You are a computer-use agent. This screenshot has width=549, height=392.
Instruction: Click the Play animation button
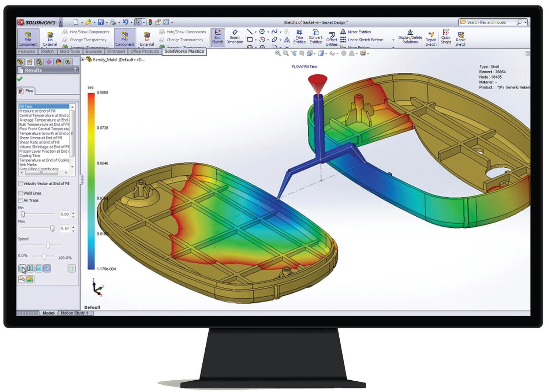coord(22,268)
